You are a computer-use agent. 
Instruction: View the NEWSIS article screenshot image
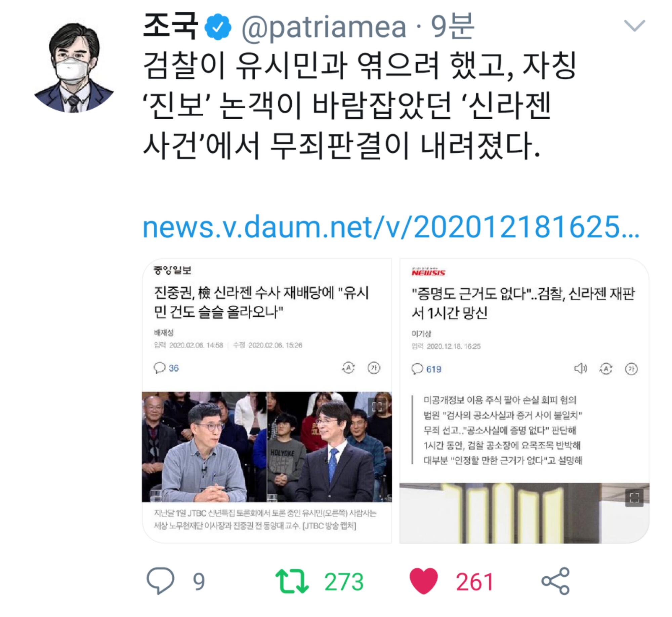pyautogui.click(x=524, y=400)
